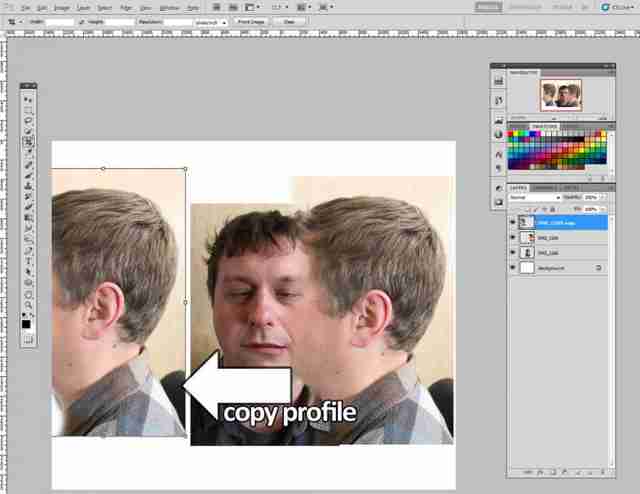Viewport: 640px width, 494px height.
Task: Click the black foreground color swatch
Action: click(x=26, y=324)
